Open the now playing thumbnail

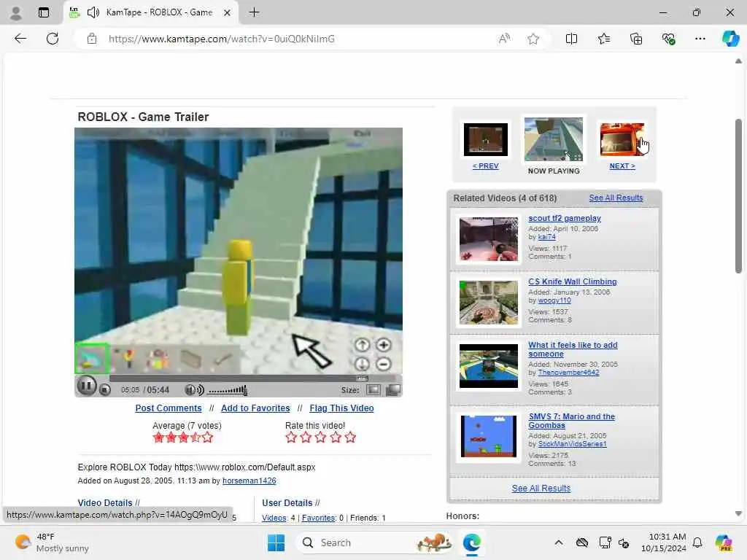(x=554, y=139)
